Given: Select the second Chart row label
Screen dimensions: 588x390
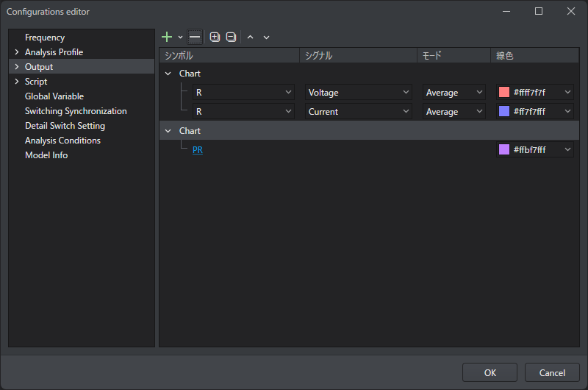Looking at the screenshot, I should click(x=190, y=131).
